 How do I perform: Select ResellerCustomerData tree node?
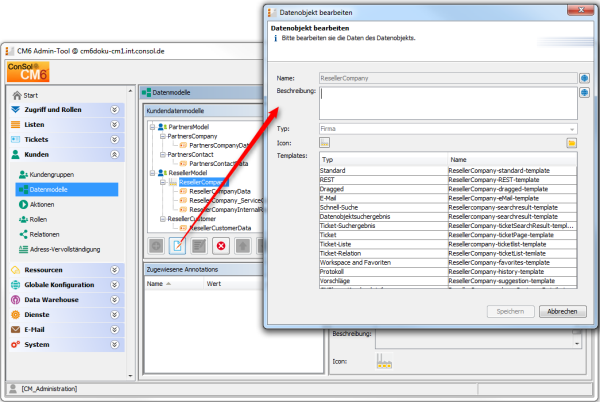[x=220, y=228]
